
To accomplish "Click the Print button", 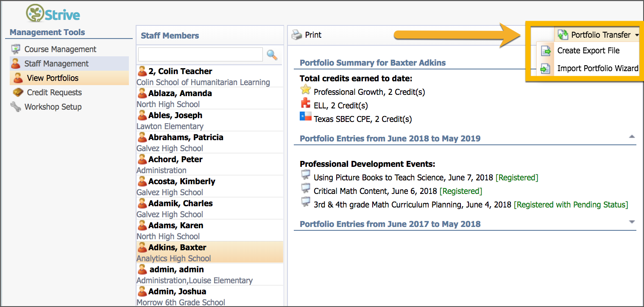I will [x=307, y=35].
